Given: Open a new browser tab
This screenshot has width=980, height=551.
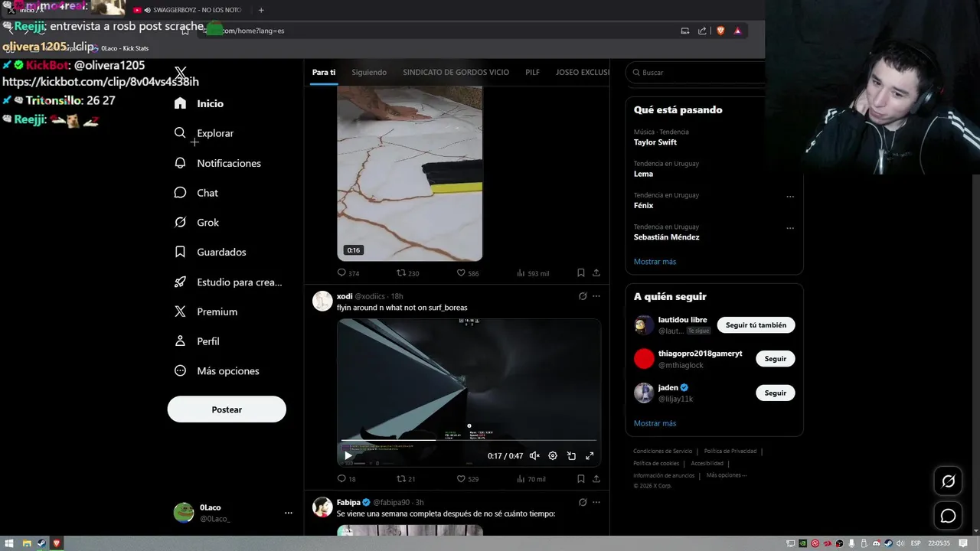Looking at the screenshot, I should (x=261, y=10).
